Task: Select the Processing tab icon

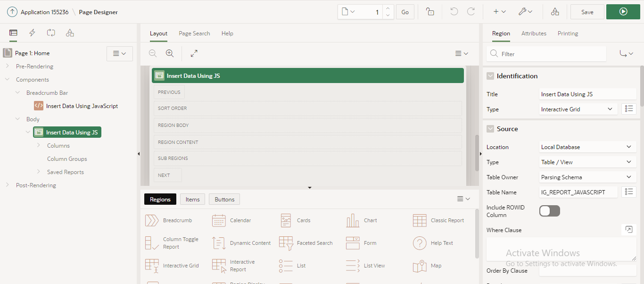Action: pyautogui.click(x=51, y=33)
